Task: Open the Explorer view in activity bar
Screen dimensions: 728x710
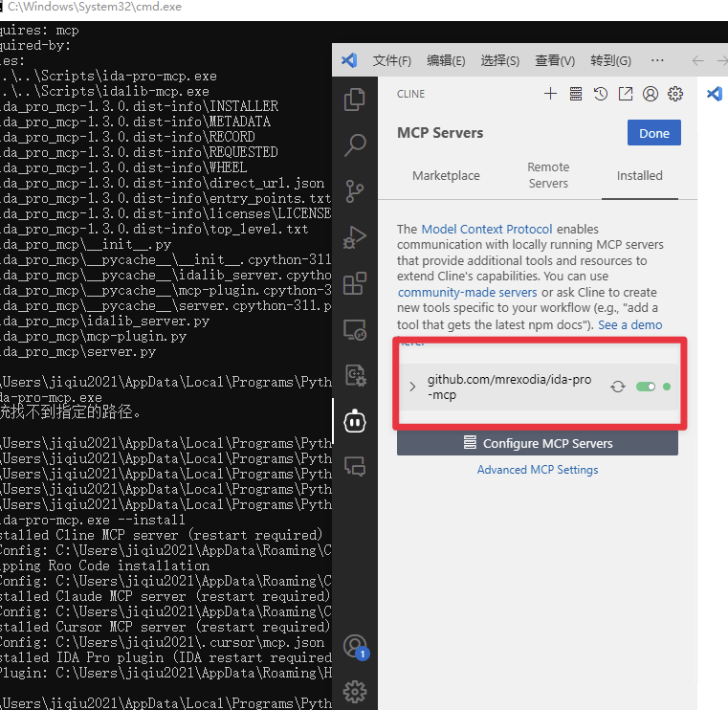Action: coord(355,100)
